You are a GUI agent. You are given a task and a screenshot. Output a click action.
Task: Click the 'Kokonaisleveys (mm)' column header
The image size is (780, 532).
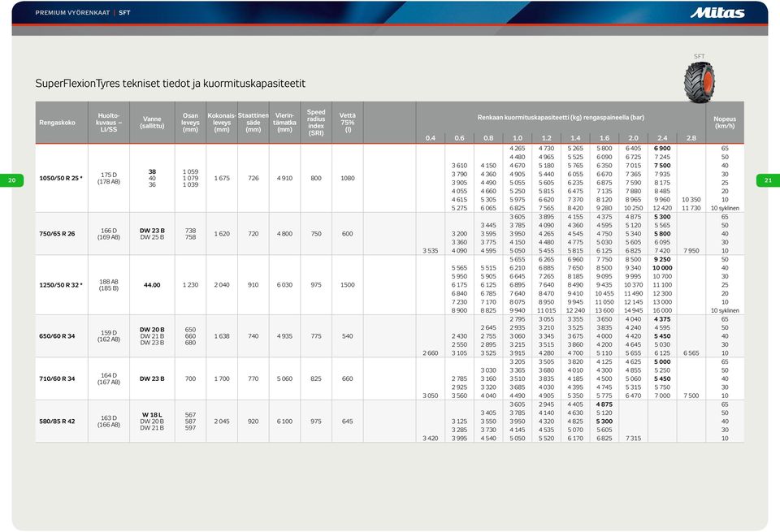222,123
